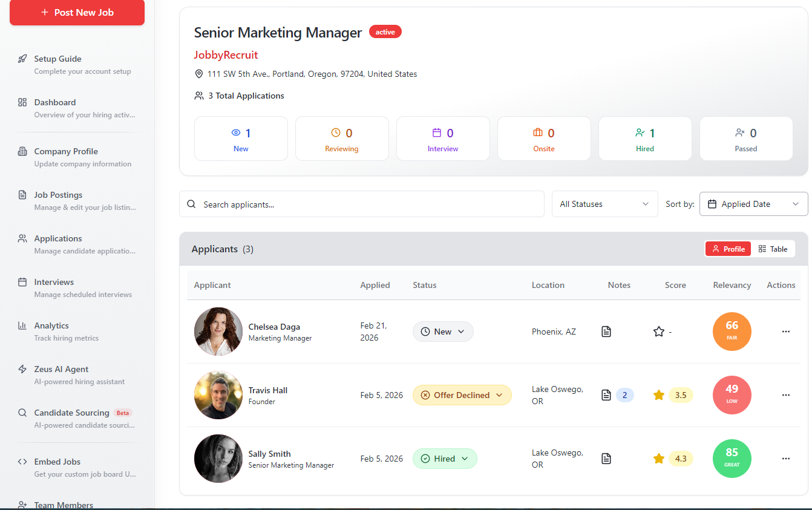This screenshot has height=510, width=812.
Task: Click the Zeus AI Agent lightning icon
Action: pos(22,369)
